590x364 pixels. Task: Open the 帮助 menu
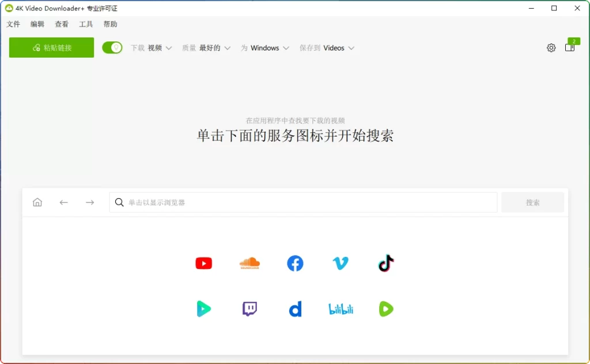click(110, 24)
